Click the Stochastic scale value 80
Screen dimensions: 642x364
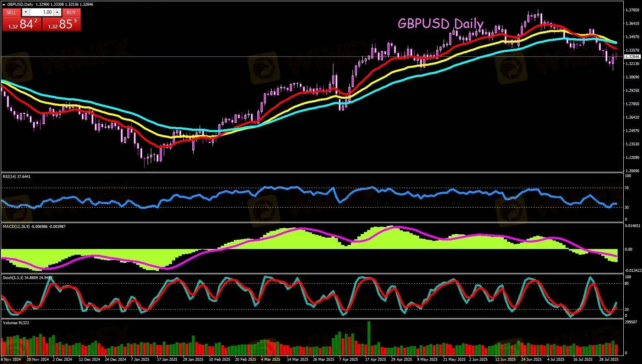pyautogui.click(x=627, y=284)
